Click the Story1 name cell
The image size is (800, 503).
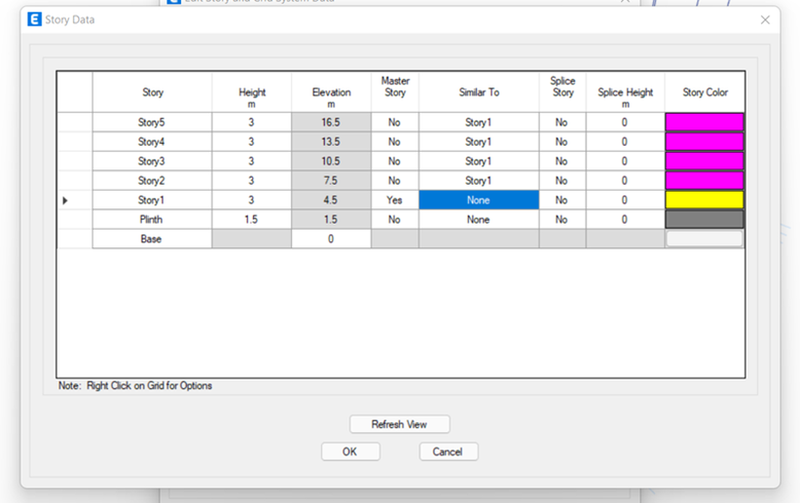152,200
